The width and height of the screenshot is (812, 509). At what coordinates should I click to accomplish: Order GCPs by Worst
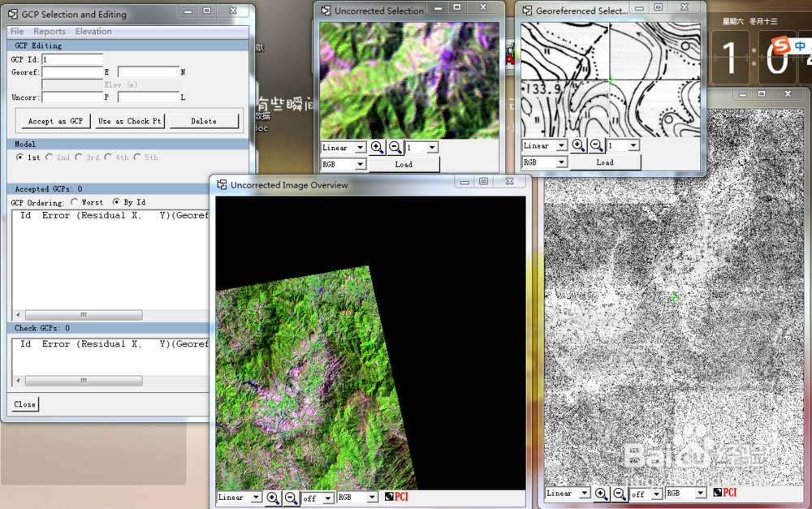[x=75, y=202]
